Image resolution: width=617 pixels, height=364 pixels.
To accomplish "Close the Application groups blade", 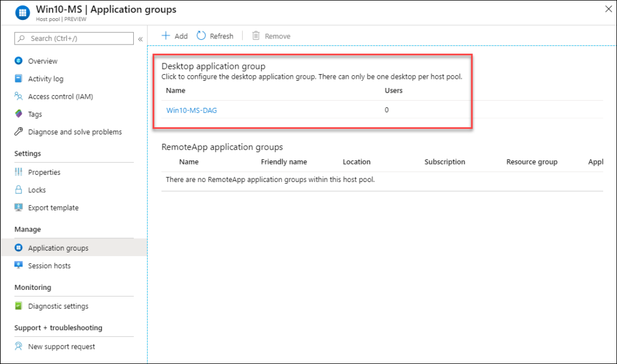I will pos(609,9).
